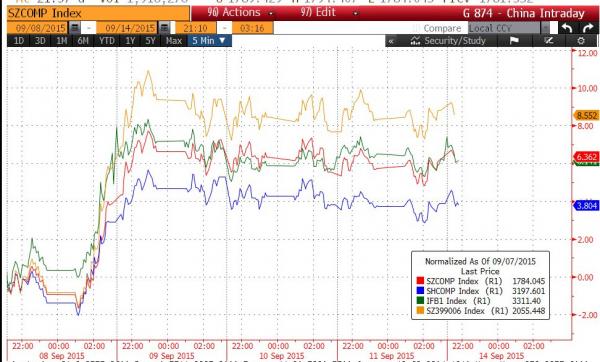Select the Max range button
The height and width of the screenshot is (362, 600).
[174, 41]
